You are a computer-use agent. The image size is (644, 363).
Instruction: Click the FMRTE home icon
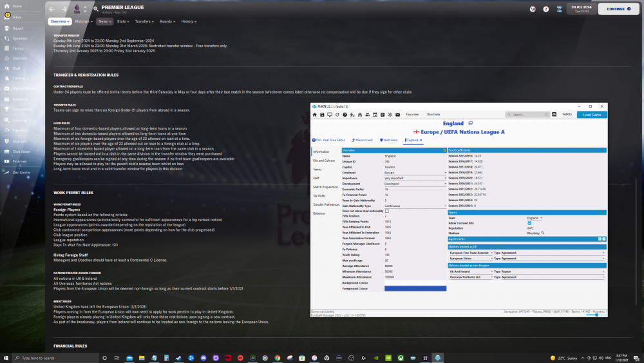(x=315, y=115)
